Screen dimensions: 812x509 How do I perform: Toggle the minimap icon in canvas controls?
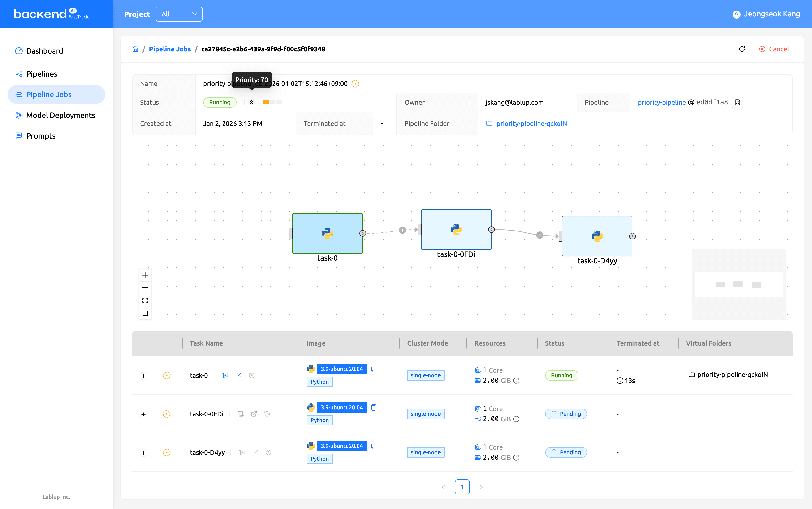(x=145, y=313)
